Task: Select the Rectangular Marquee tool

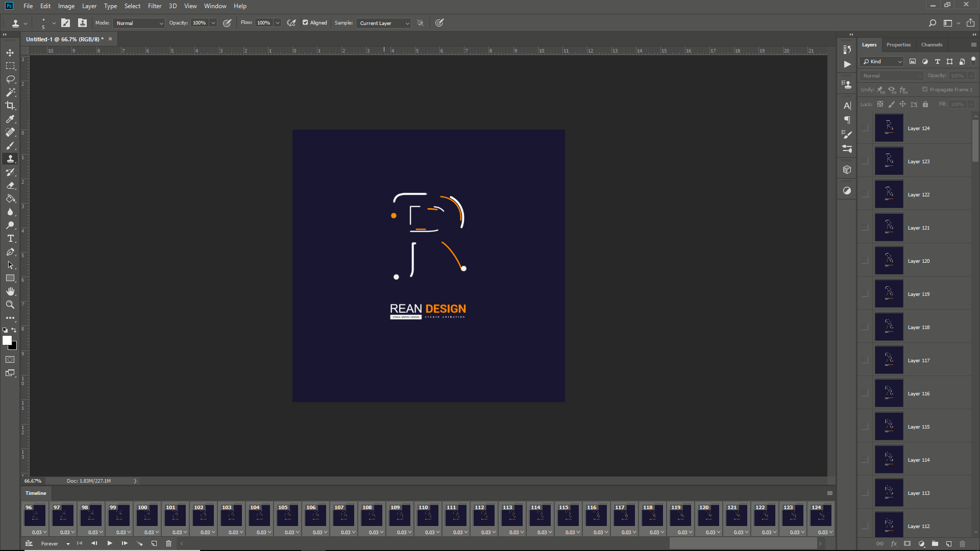Action: (x=10, y=66)
